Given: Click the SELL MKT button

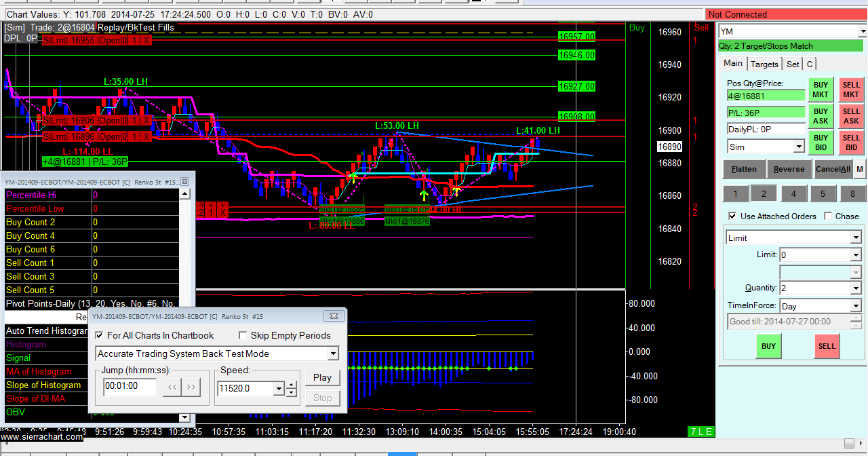Looking at the screenshot, I should click(851, 90).
